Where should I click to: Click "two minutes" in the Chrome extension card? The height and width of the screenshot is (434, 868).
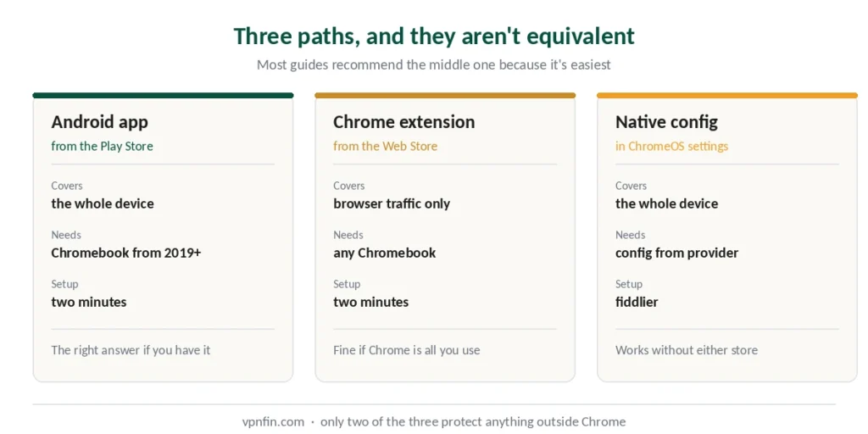(371, 303)
